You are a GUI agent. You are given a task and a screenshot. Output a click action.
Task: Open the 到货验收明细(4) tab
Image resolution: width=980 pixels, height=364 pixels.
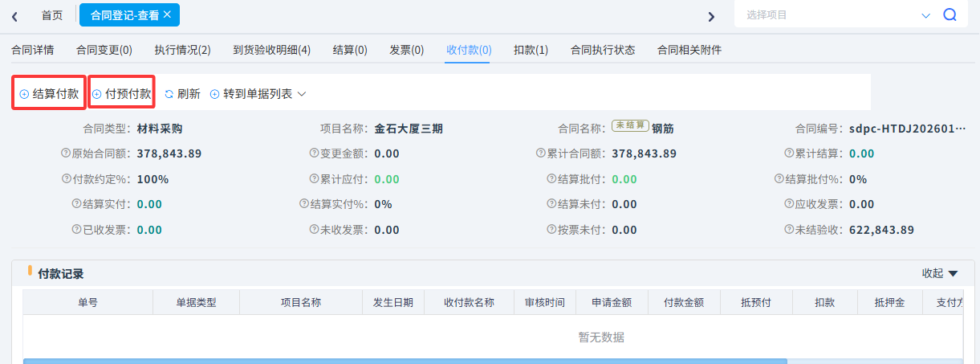point(271,50)
